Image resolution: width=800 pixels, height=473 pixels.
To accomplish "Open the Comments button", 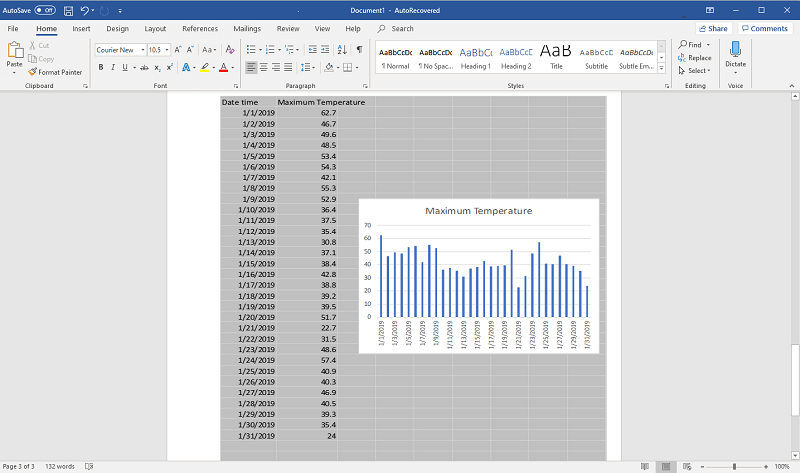I will tap(764, 29).
